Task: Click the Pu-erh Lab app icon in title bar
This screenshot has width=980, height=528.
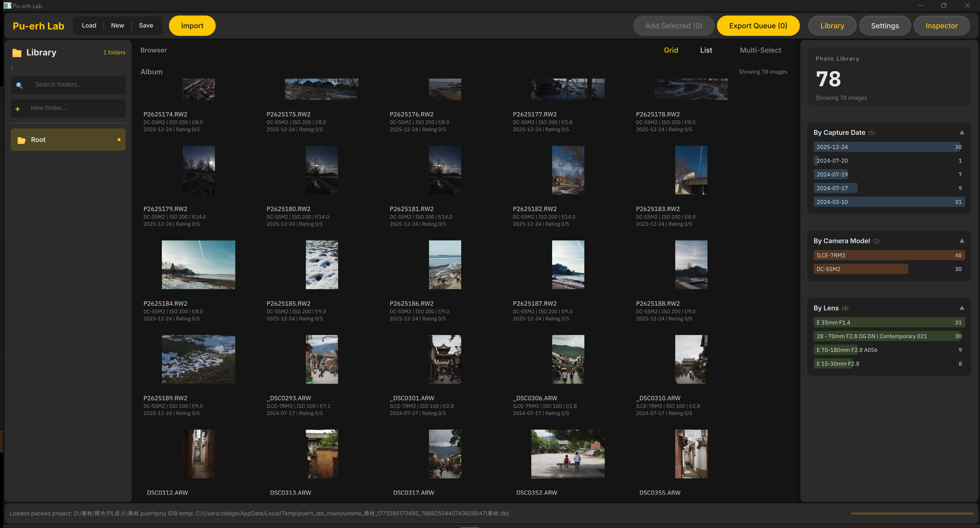Action: click(x=7, y=6)
